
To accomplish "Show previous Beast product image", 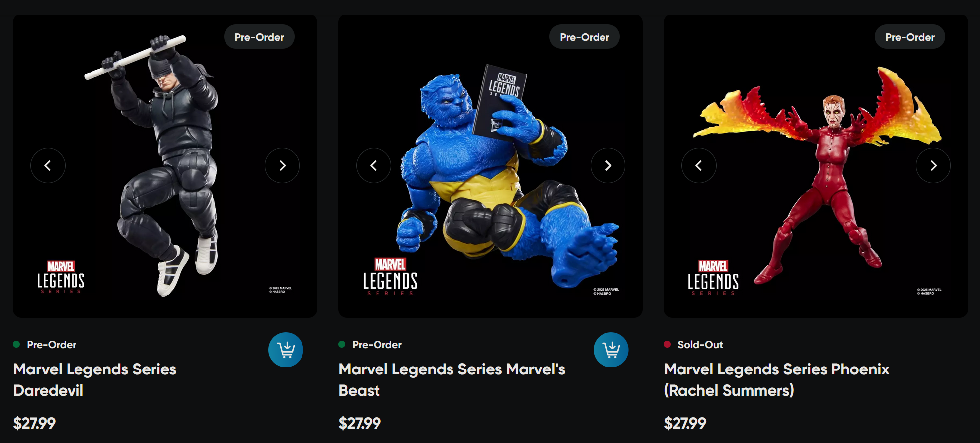I will pyautogui.click(x=374, y=166).
